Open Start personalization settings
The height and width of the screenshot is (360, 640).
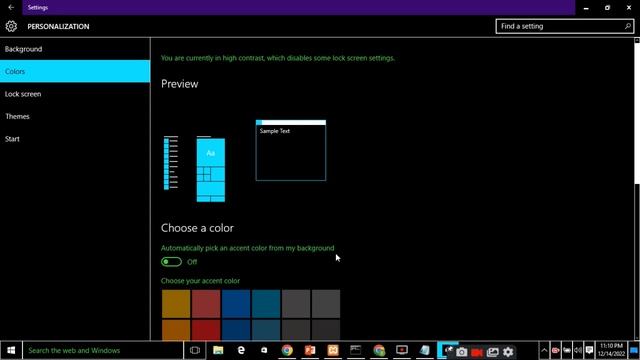pos(75,139)
